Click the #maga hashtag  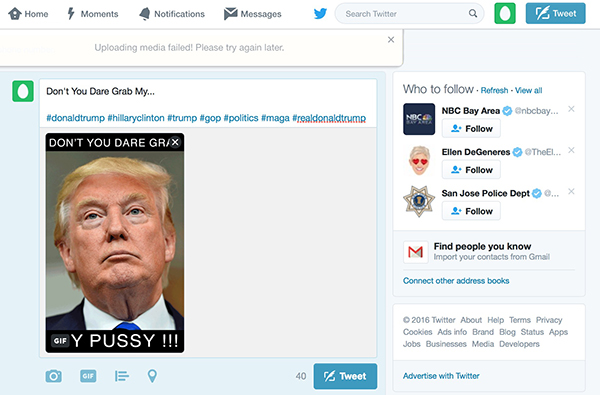(x=275, y=118)
